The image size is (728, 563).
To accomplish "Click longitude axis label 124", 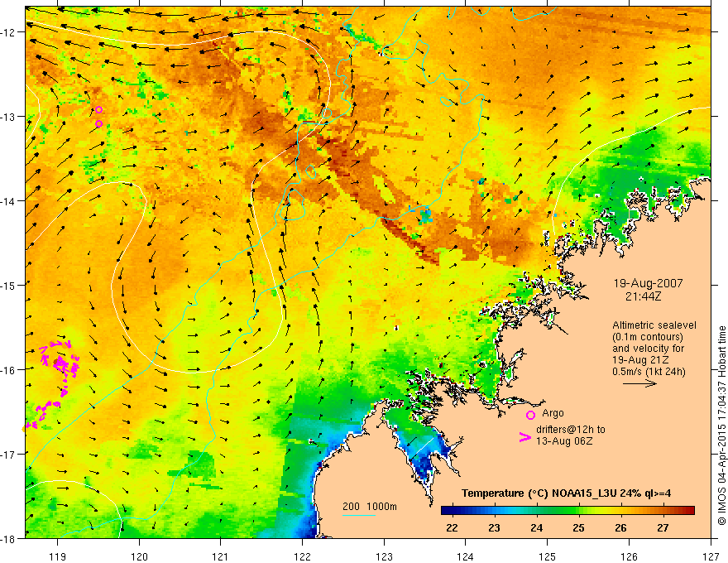I will pyautogui.click(x=465, y=556).
